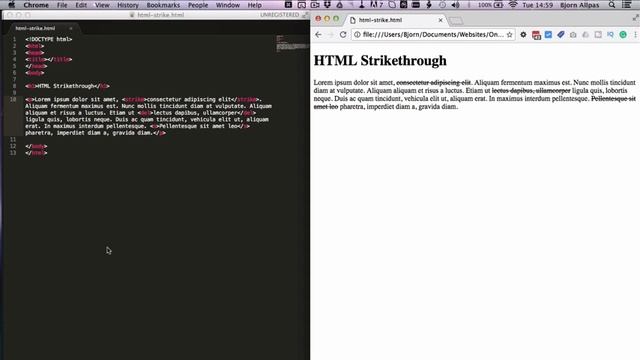Click the closing body tag on line 12
Viewport: 640px width, 360px height.
[36, 146]
